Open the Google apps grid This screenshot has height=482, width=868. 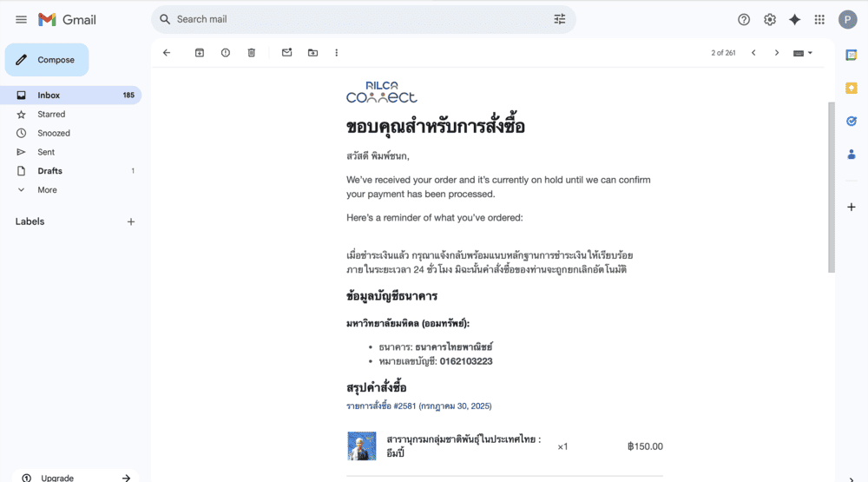click(x=819, y=19)
